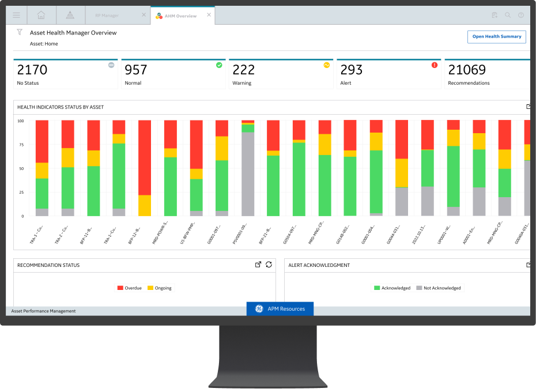Pop out Health Indicators Status chart
536x392 pixels.
point(529,107)
